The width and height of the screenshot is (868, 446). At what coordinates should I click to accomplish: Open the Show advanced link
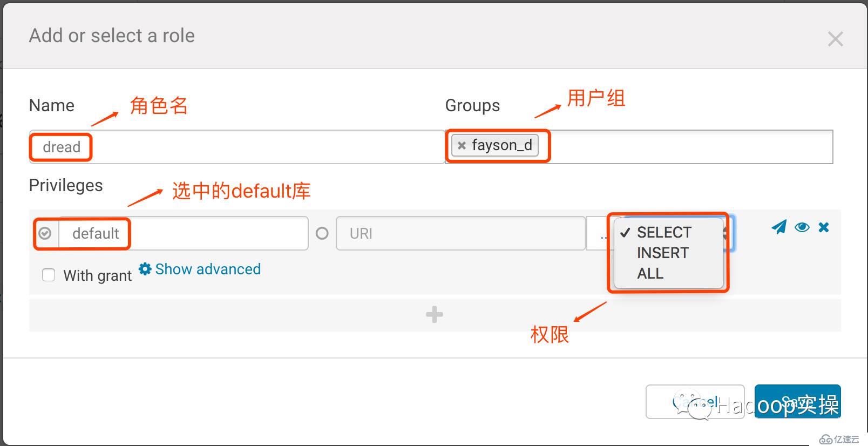point(208,269)
